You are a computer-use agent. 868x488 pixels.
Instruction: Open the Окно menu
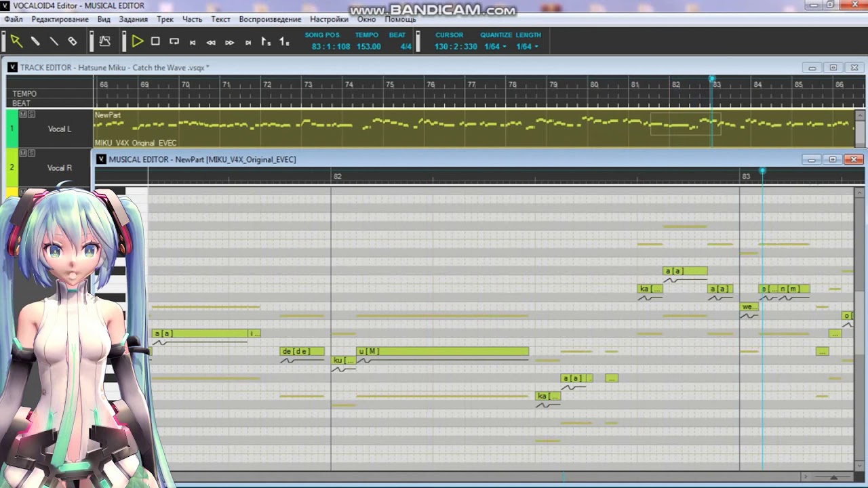367,20
